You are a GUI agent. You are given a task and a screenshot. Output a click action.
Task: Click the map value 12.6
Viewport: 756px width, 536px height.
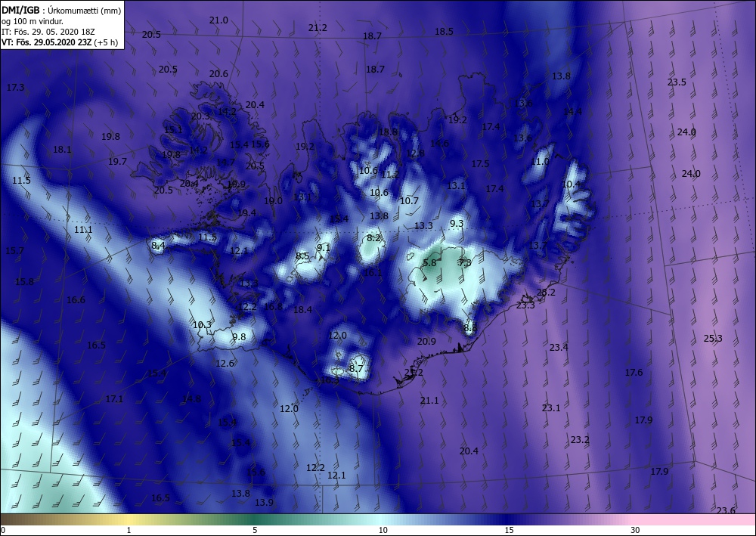coord(225,364)
